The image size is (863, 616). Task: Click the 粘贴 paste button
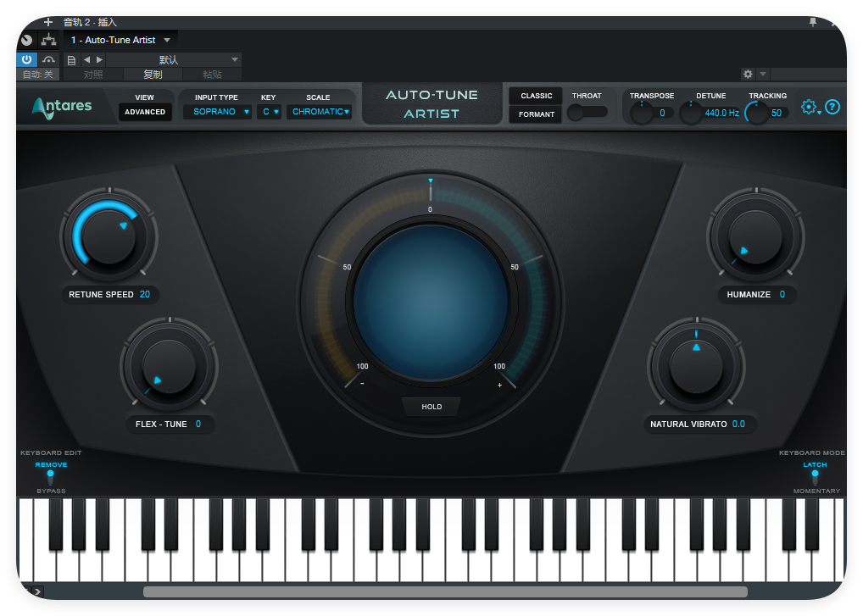coord(212,75)
